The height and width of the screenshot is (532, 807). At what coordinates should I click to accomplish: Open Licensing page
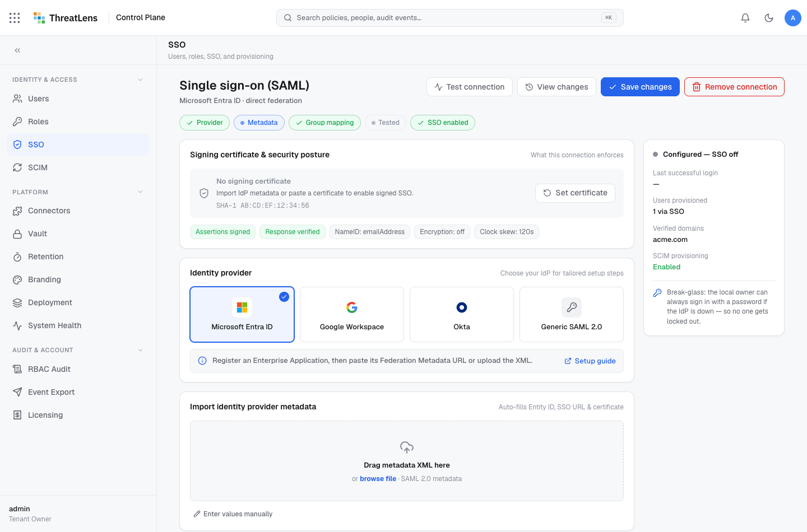point(78,415)
